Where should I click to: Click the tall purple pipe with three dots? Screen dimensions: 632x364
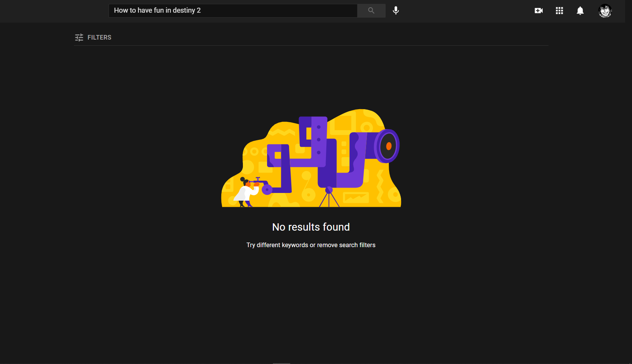(x=319, y=140)
